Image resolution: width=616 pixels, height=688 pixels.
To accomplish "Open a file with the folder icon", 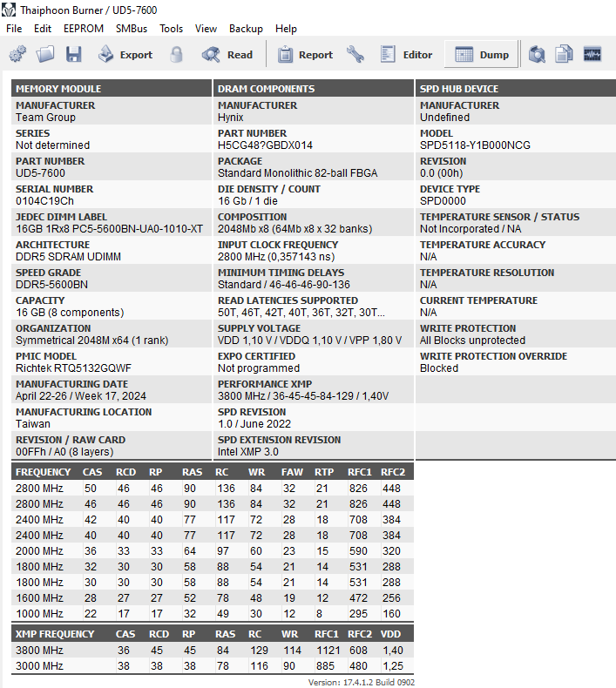I will tap(45, 54).
